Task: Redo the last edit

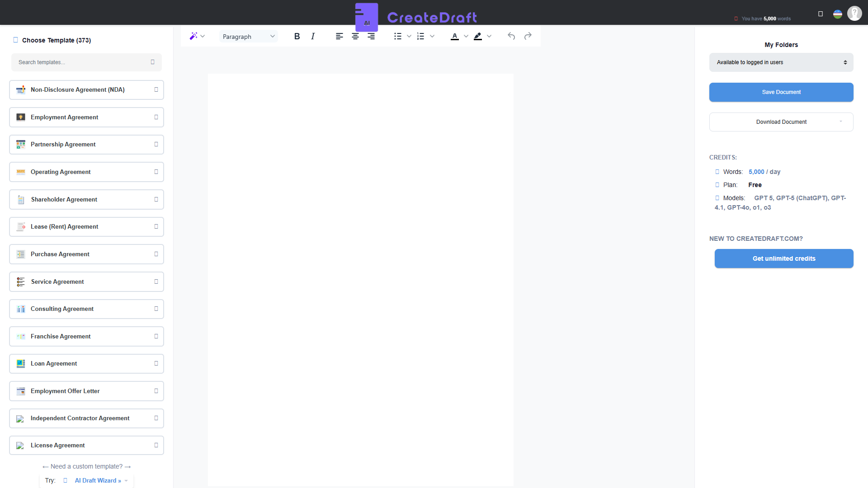Action: point(528,36)
